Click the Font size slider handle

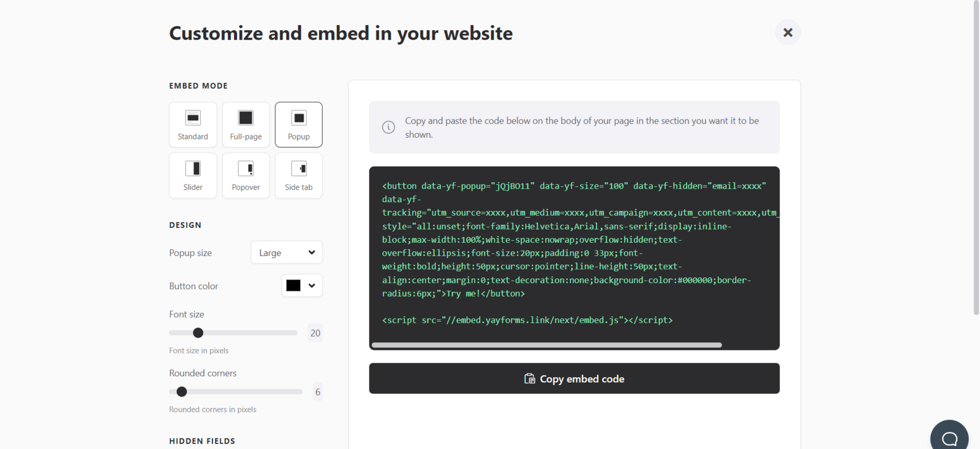coord(198,333)
